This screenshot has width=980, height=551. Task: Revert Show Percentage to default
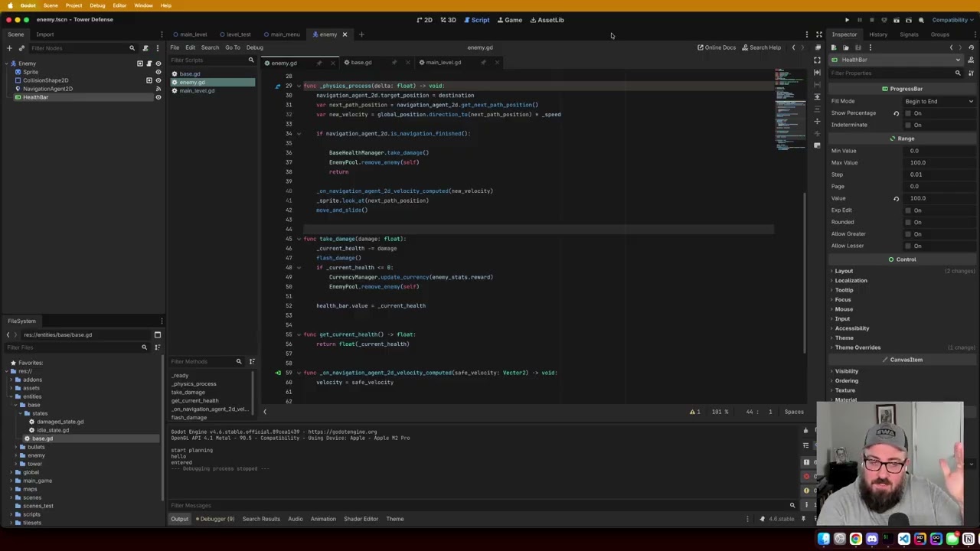pos(896,113)
